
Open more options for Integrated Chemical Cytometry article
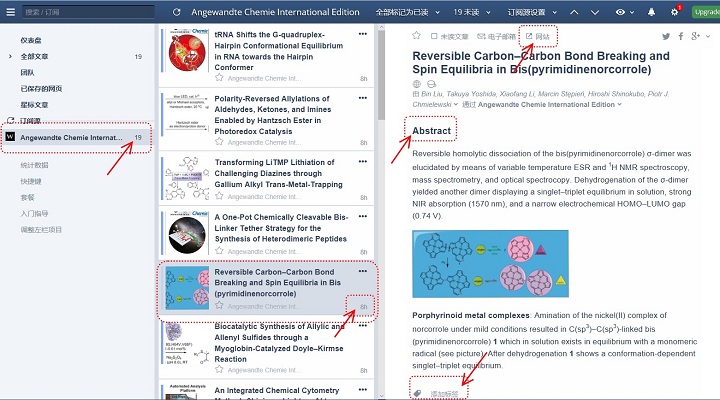tap(363, 389)
